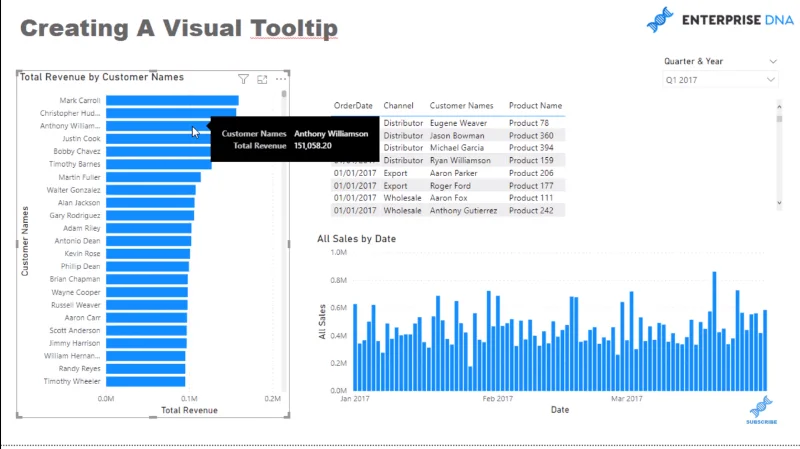800x449 pixels.
Task: Click the Product 111 cell
Action: pyautogui.click(x=531, y=198)
